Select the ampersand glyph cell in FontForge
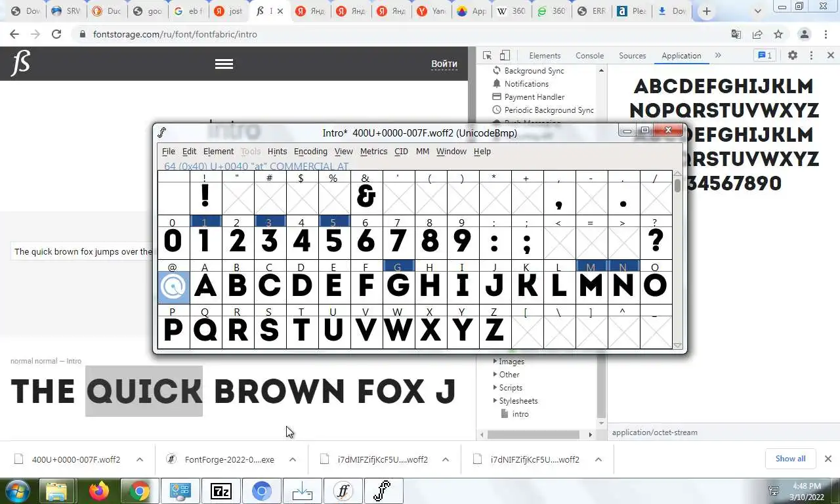The width and height of the screenshot is (840, 504). 366,197
